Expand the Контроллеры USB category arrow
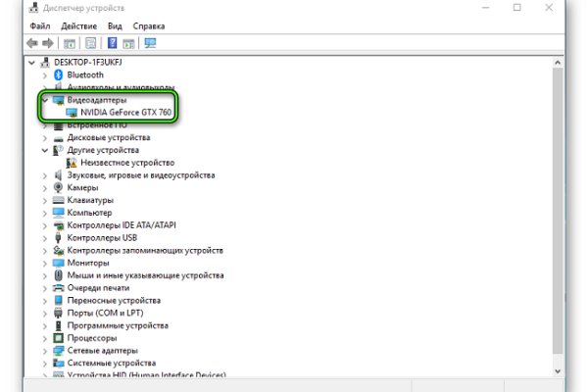The height and width of the screenshot is (392, 588). 45,237
